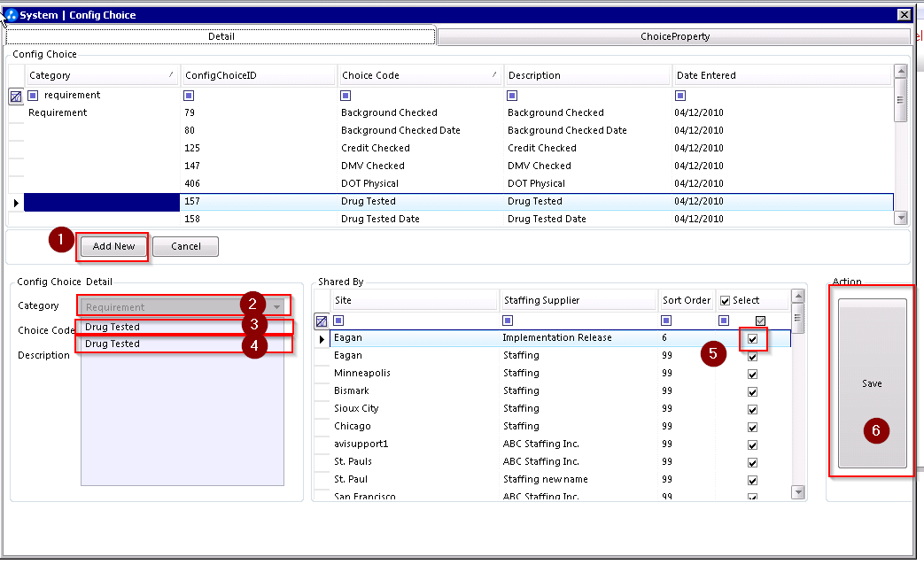Toggle the filter-row checkbox in Select column

pyautogui.click(x=761, y=321)
